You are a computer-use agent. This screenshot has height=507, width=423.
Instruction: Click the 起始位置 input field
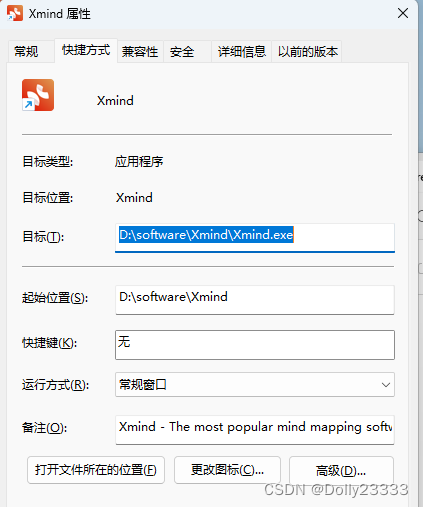(255, 300)
